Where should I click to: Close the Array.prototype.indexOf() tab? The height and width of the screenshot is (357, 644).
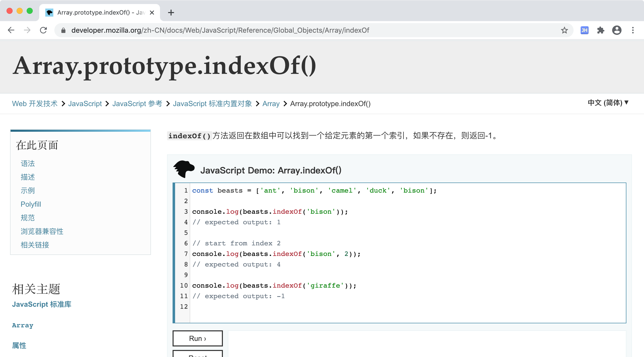click(152, 13)
